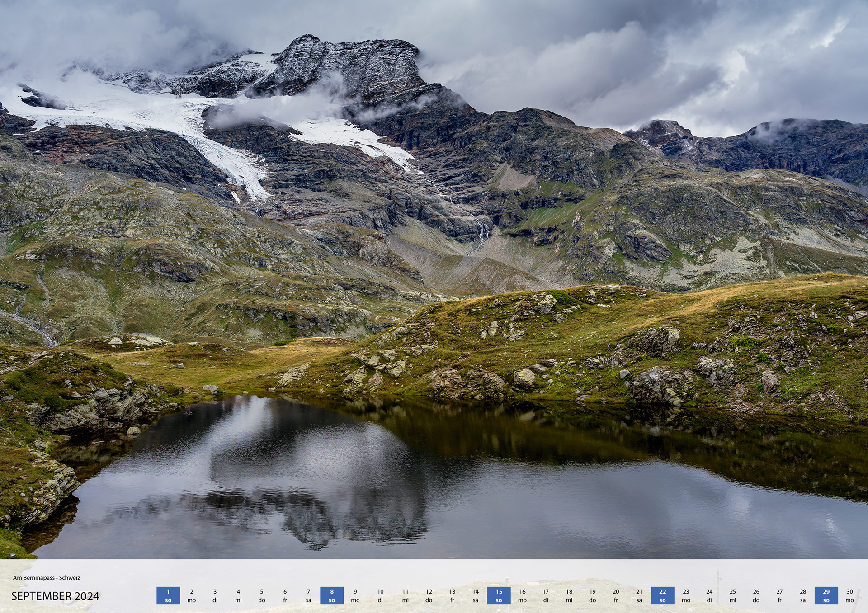
Task: Select day 18 mi
Action: (569, 595)
